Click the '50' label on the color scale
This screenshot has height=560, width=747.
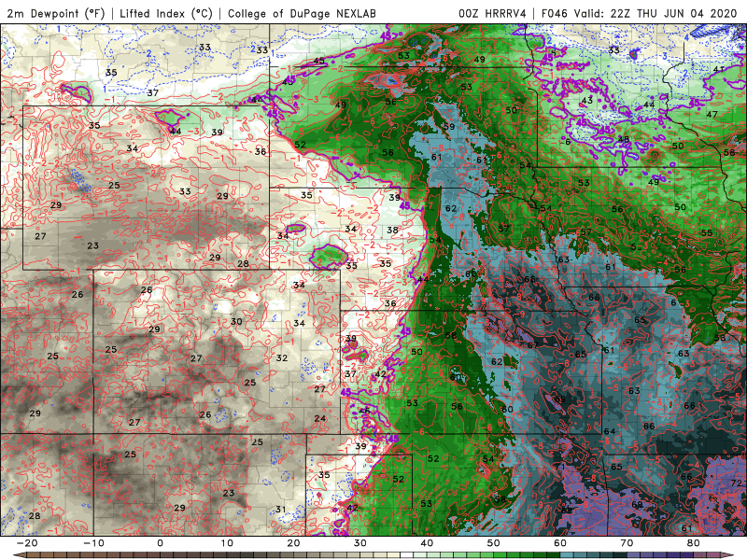494,543
